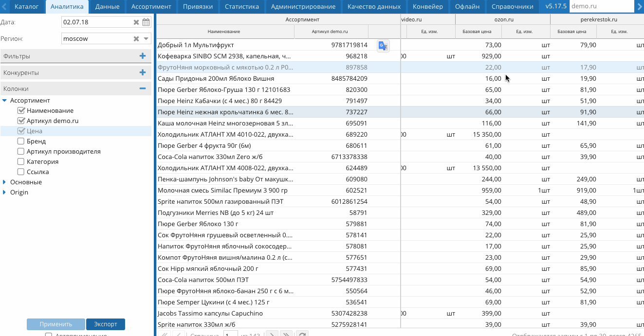
Task: Open the Каталог tab
Action: coord(27,7)
